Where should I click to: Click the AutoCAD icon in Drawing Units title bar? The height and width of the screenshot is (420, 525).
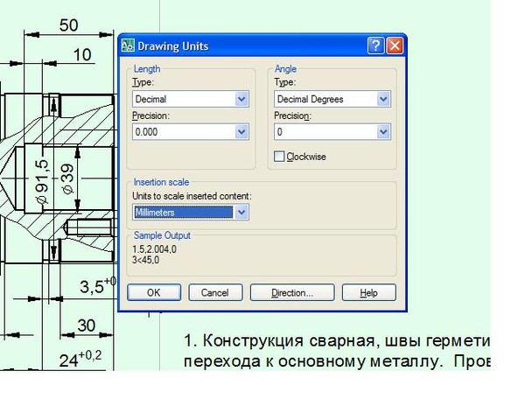(128, 45)
